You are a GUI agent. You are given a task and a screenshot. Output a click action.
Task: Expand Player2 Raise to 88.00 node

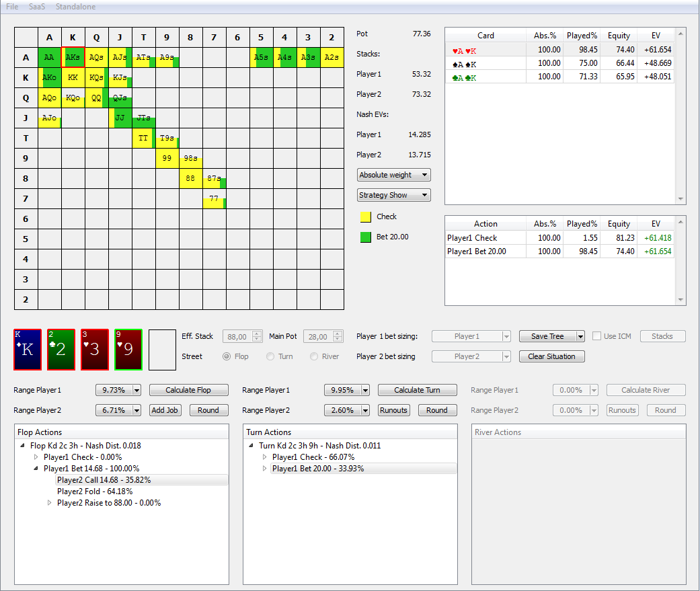(50, 503)
